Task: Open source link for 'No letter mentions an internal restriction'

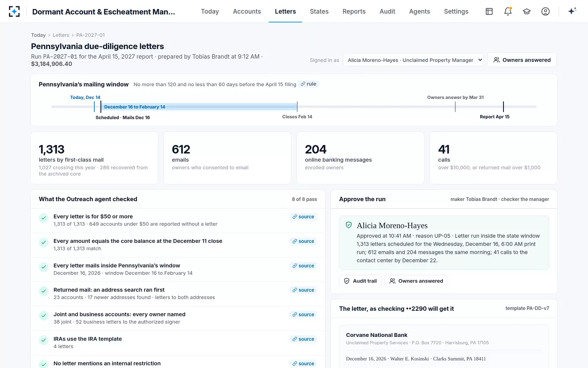Action: [x=303, y=364]
